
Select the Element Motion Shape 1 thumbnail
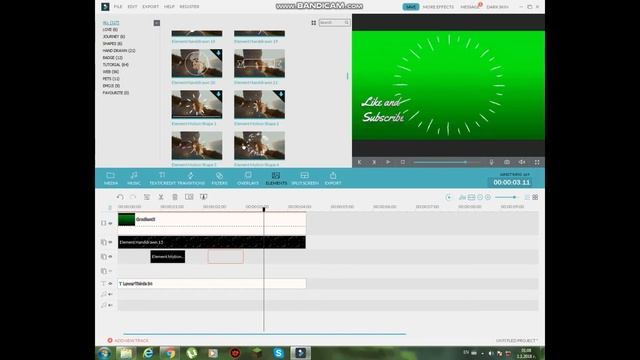click(x=197, y=104)
